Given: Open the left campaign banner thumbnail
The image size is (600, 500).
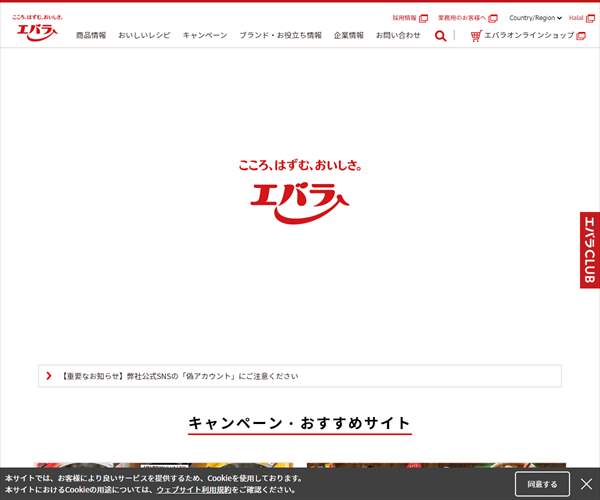Looking at the screenshot, I should [164, 465].
